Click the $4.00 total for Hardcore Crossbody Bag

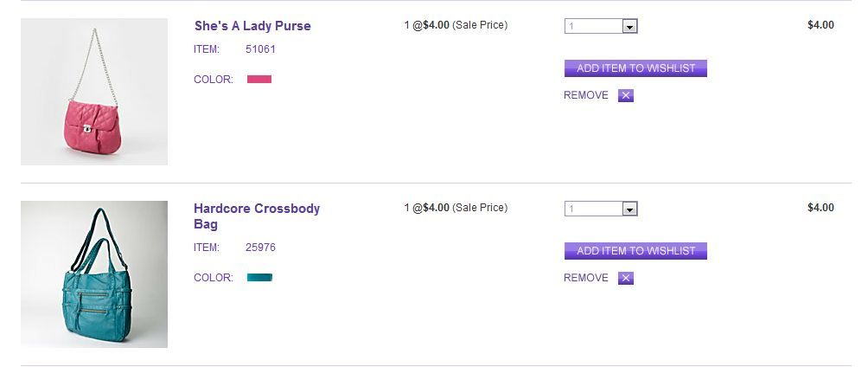click(820, 208)
